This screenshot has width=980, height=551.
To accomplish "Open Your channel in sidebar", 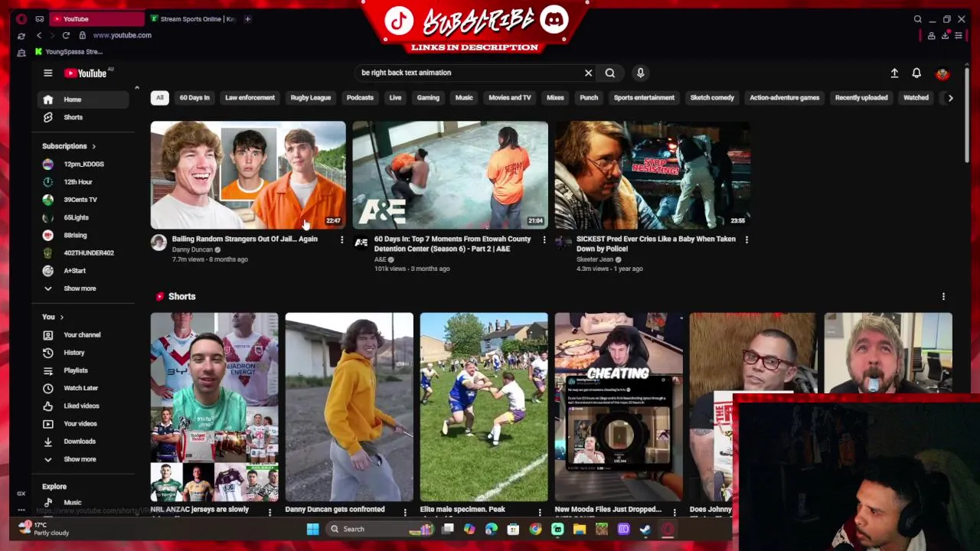I will coord(83,335).
